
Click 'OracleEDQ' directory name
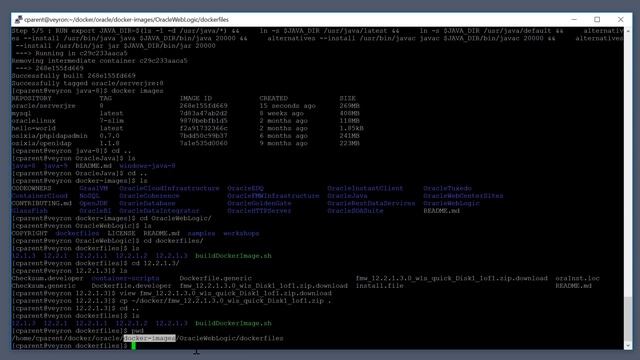[246, 188]
